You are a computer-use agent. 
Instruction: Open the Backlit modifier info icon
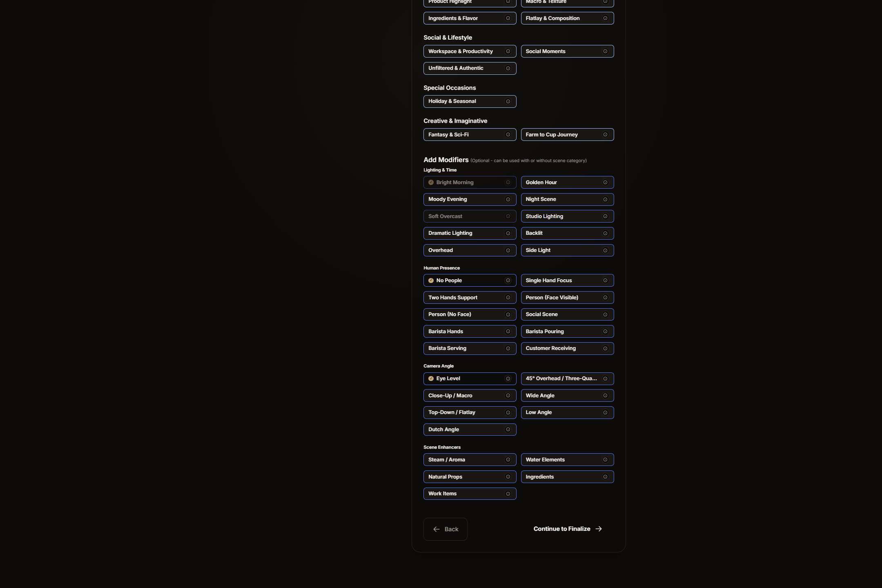pos(605,233)
